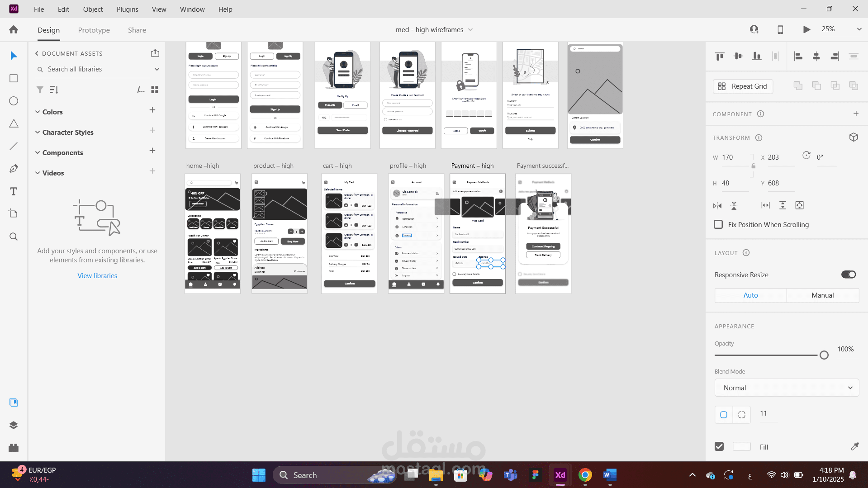
Task: Set Responsive Resize to Auto
Action: point(750,295)
